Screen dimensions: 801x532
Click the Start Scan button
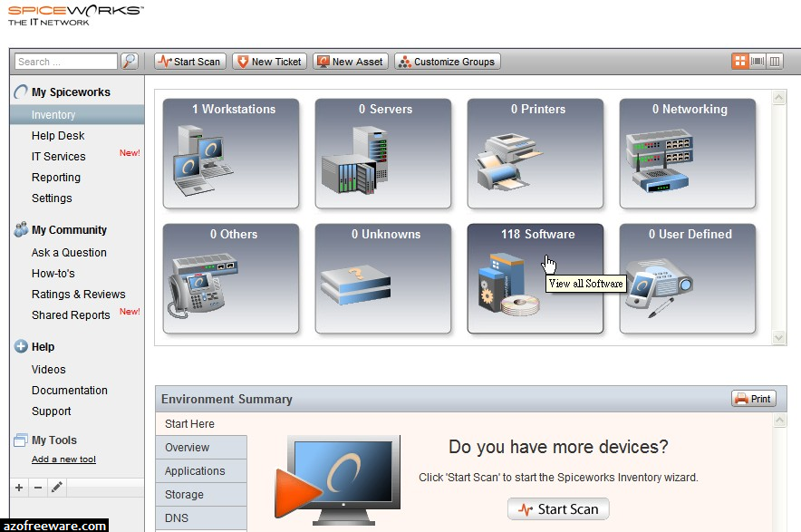[x=557, y=509]
